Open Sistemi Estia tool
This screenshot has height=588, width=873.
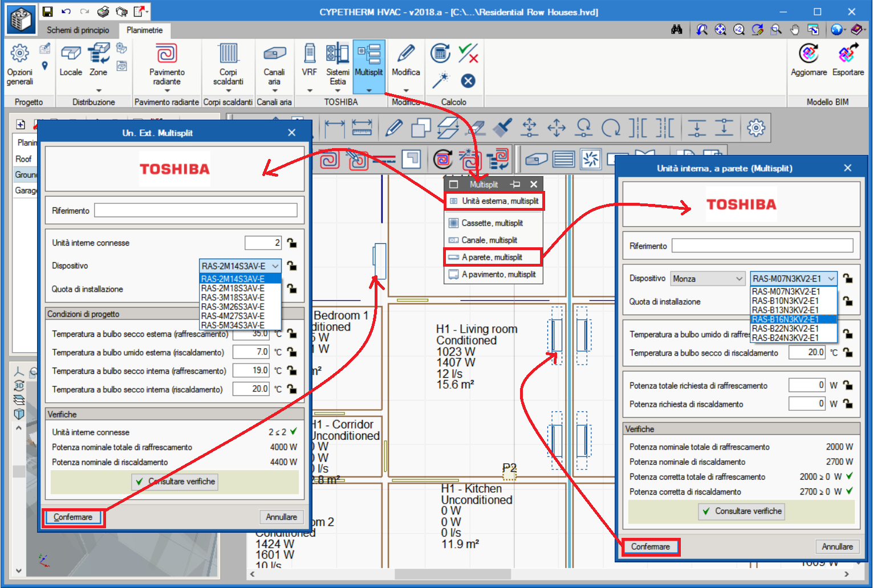point(338,64)
